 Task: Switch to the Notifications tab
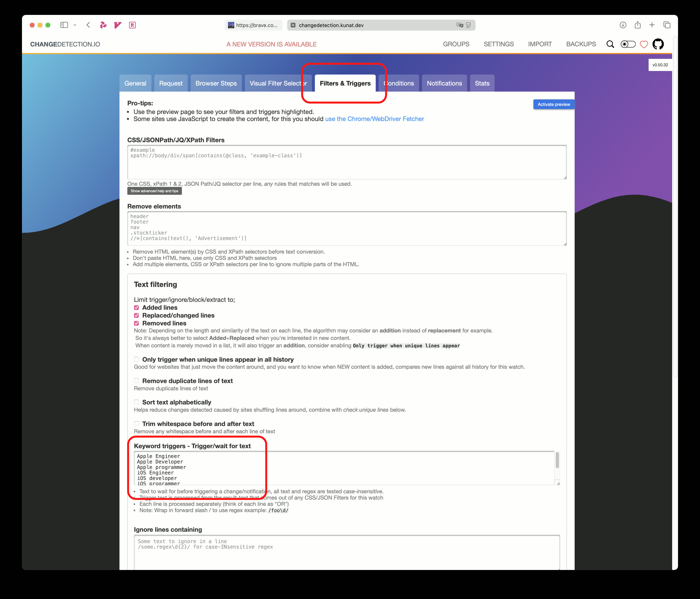click(444, 83)
